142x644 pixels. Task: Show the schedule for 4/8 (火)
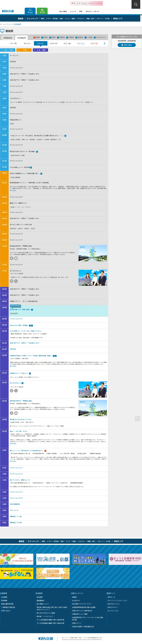tap(27, 44)
